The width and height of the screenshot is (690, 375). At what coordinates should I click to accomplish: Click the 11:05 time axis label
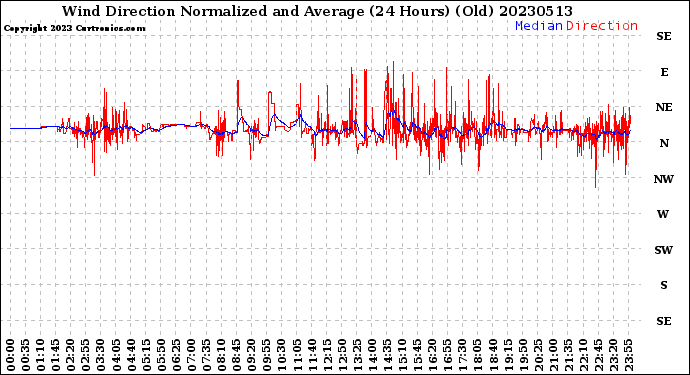click(297, 355)
